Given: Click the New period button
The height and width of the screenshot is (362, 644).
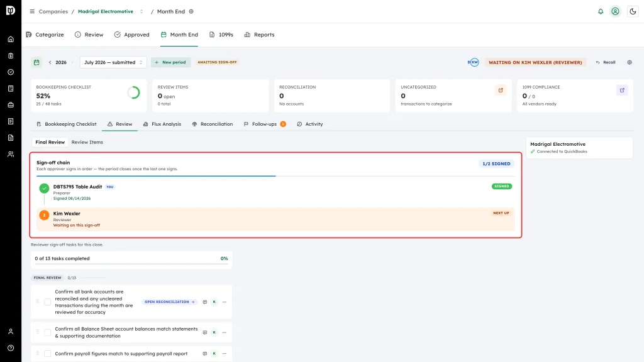Looking at the screenshot, I should [x=170, y=62].
